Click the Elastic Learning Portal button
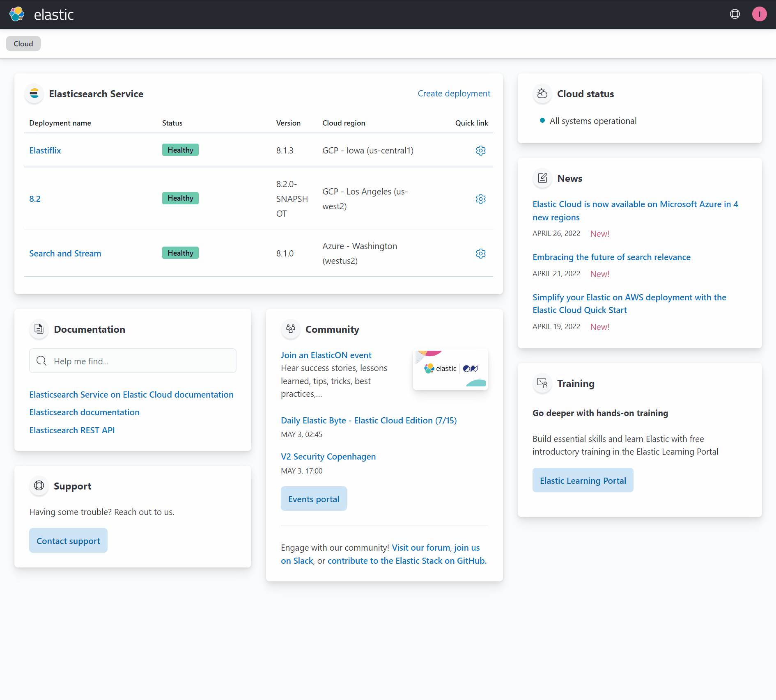Image resolution: width=776 pixels, height=700 pixels. 583,480
